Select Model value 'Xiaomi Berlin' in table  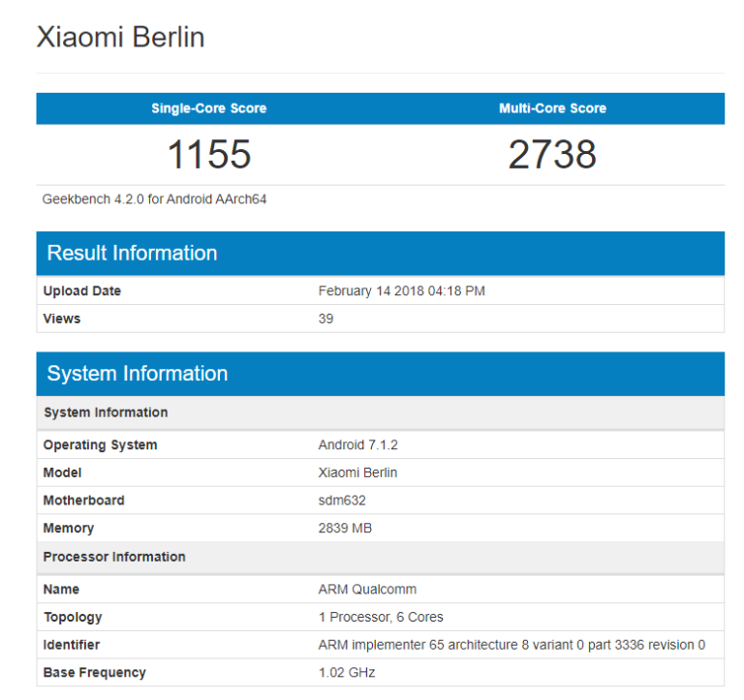point(357,472)
